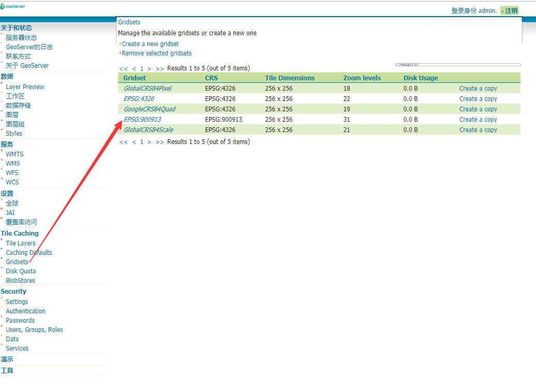The image size is (536, 392).
Task: Open the WFS service settings
Action: tap(12, 172)
